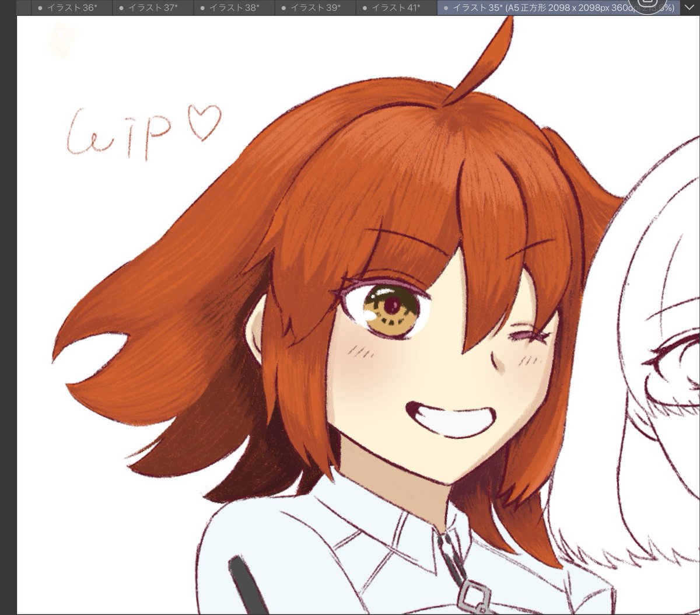The image size is (700, 615).
Task: Close the イラスト 36* tab via its dot
Action: [40, 8]
